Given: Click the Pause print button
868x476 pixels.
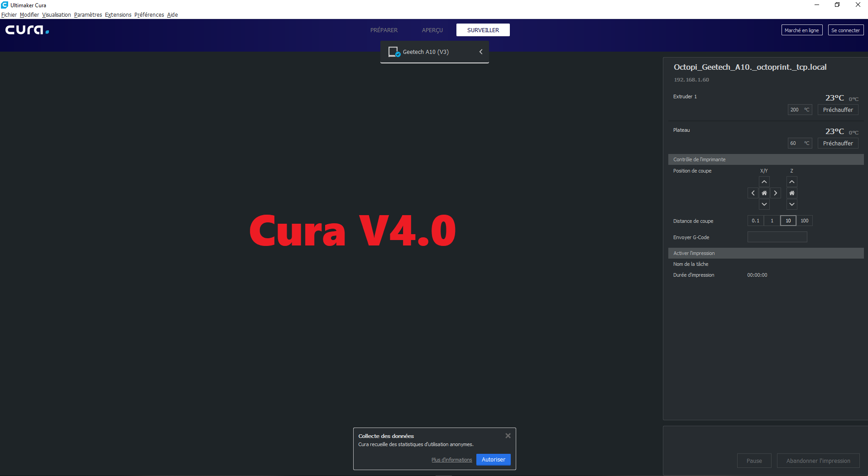Looking at the screenshot, I should pyautogui.click(x=754, y=461).
